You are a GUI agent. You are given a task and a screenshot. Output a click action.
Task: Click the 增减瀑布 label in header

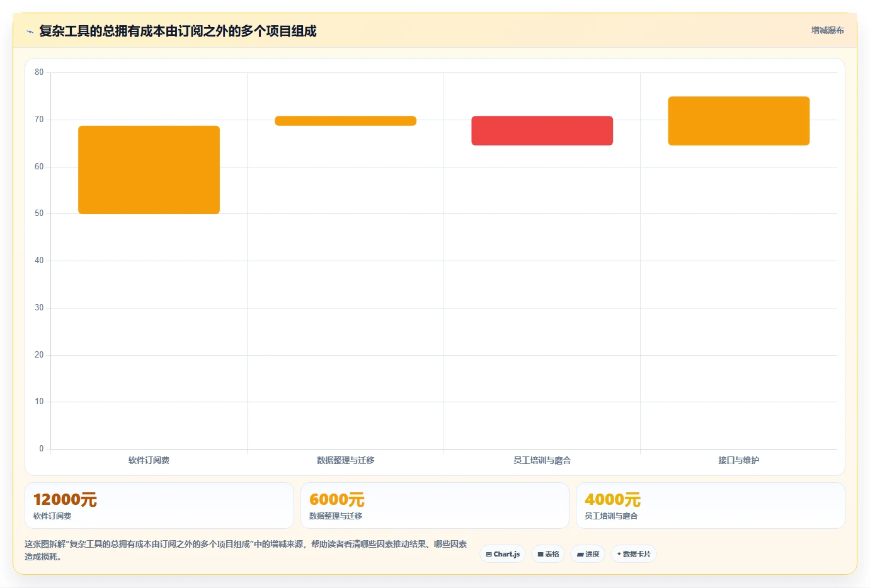pos(827,30)
